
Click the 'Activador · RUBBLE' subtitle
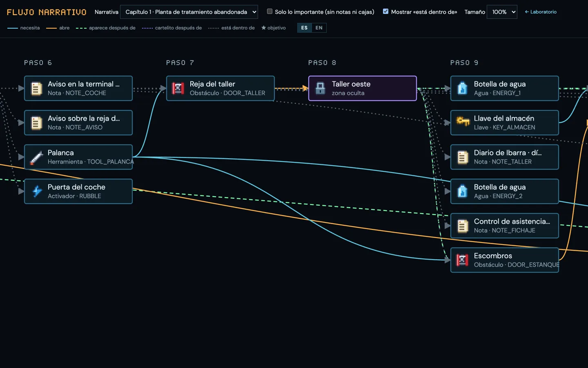pyautogui.click(x=74, y=196)
